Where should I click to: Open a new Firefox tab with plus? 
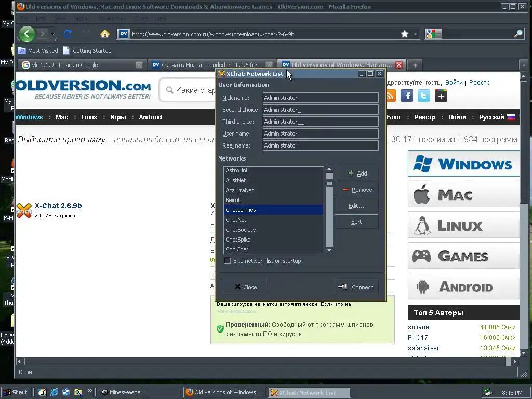click(415, 65)
